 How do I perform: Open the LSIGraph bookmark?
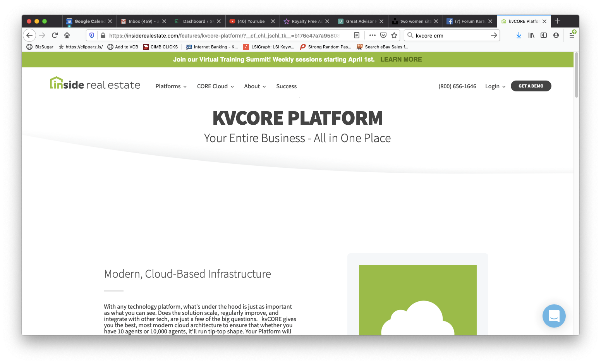[268, 47]
